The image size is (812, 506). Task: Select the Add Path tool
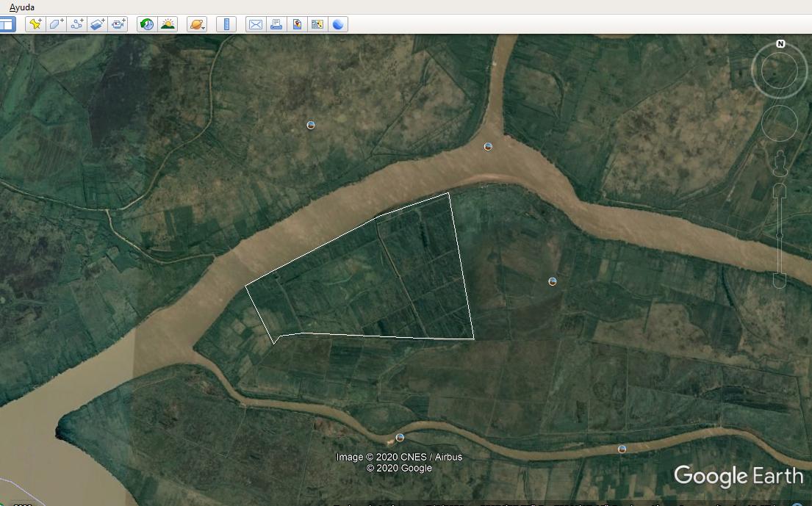77,24
